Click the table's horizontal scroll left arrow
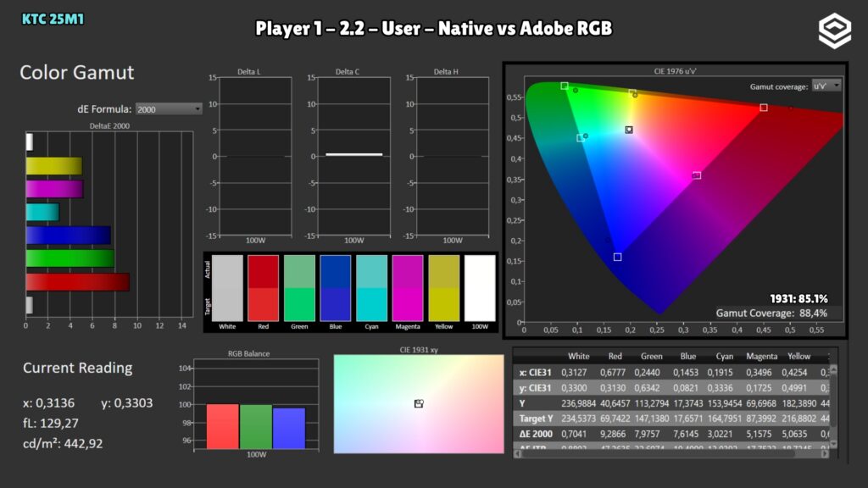Screen dimensions: 868x488 click(x=518, y=454)
